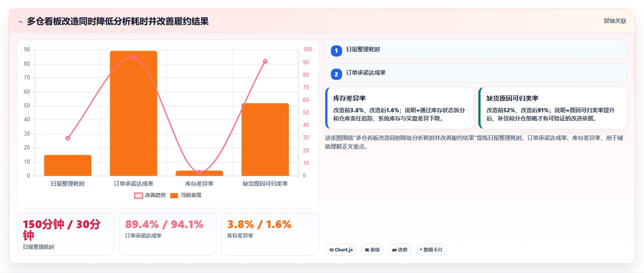
Task: Click the 表格 tag chip
Action: [372, 250]
